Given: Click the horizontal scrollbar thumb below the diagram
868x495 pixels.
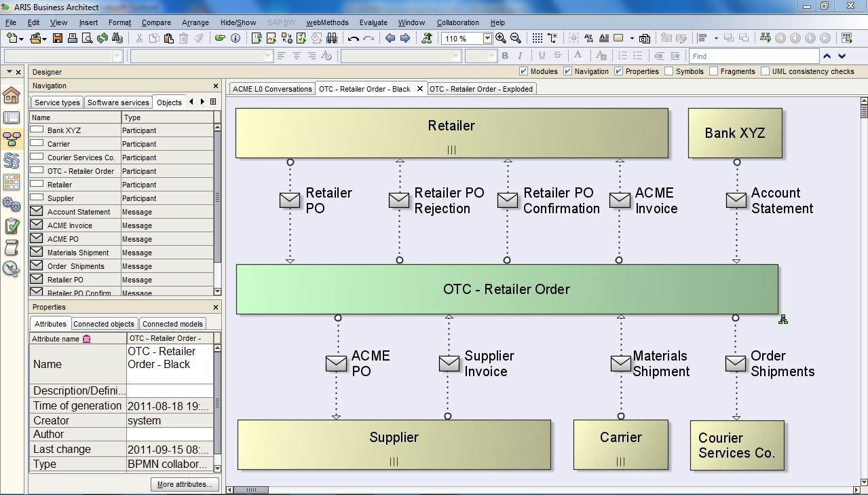Looking at the screenshot, I should (251, 490).
